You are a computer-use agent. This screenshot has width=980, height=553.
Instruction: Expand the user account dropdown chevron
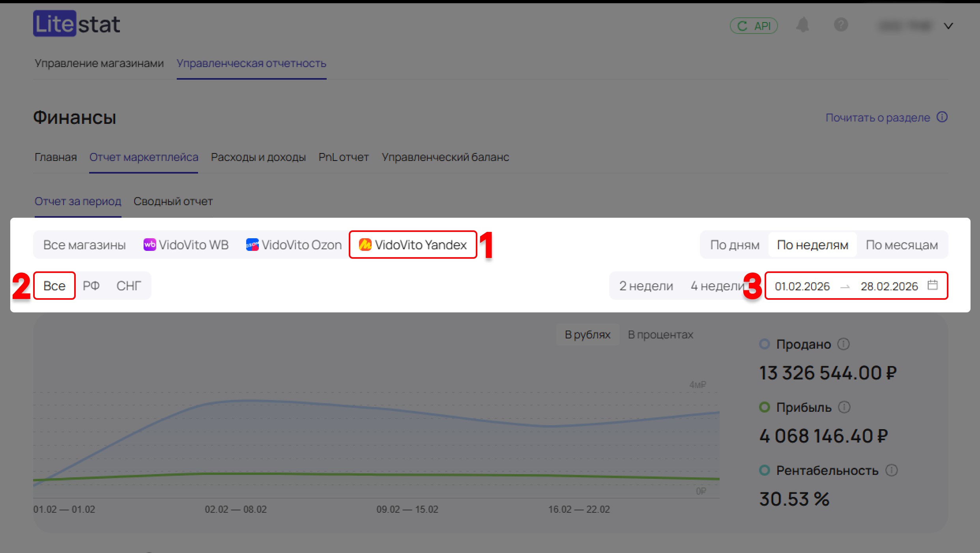coord(948,26)
